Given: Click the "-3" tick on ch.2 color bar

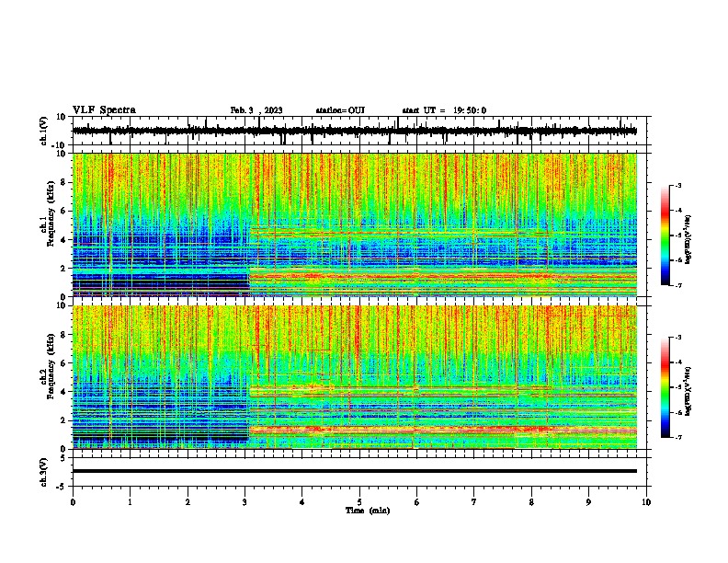Looking at the screenshot, I should pyautogui.click(x=677, y=338).
